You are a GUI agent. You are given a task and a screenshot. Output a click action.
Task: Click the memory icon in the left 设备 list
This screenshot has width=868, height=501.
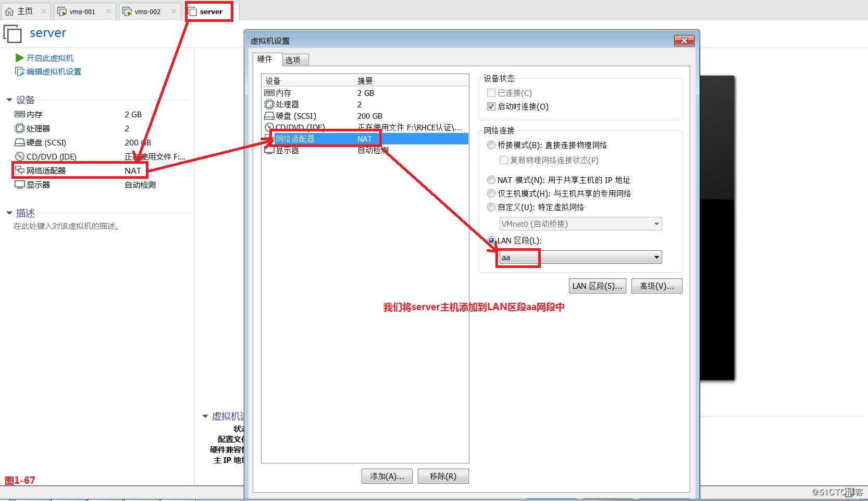[20, 114]
